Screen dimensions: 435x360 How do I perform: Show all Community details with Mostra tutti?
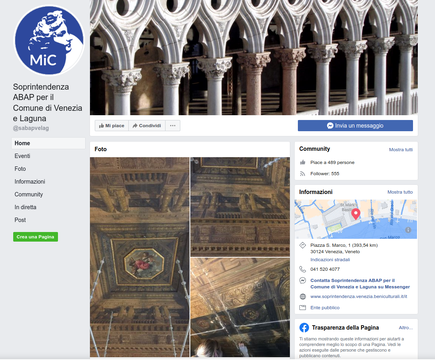401,150
